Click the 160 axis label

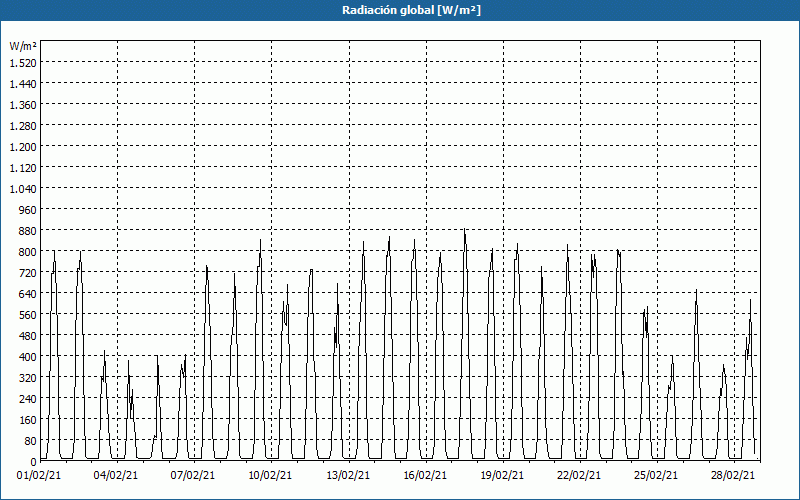point(28,420)
